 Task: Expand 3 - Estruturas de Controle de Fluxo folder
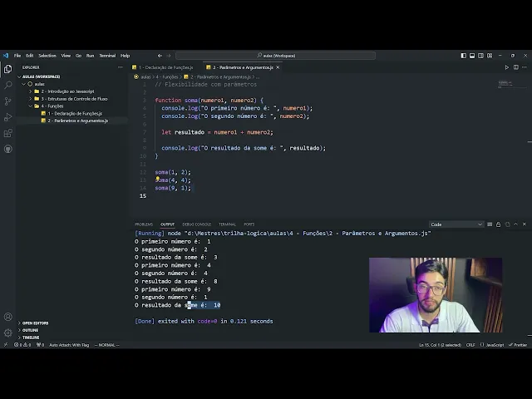coord(74,99)
